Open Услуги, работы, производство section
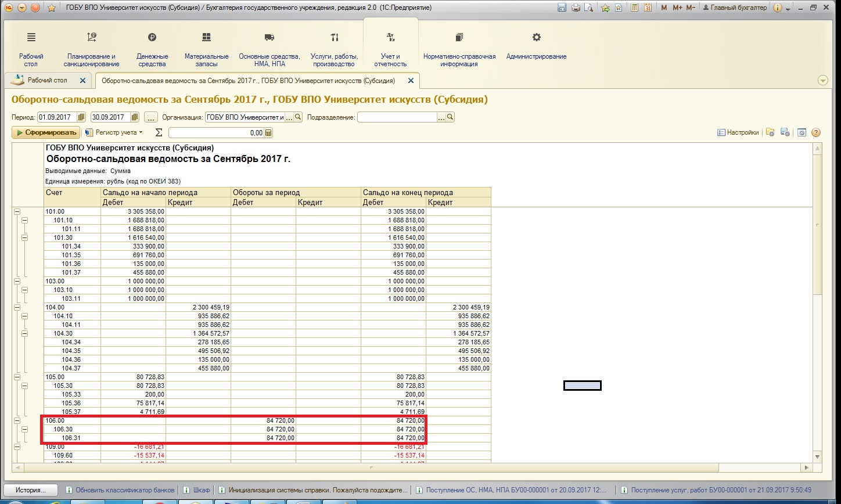Screen dimensions: 841x504 click(x=334, y=49)
